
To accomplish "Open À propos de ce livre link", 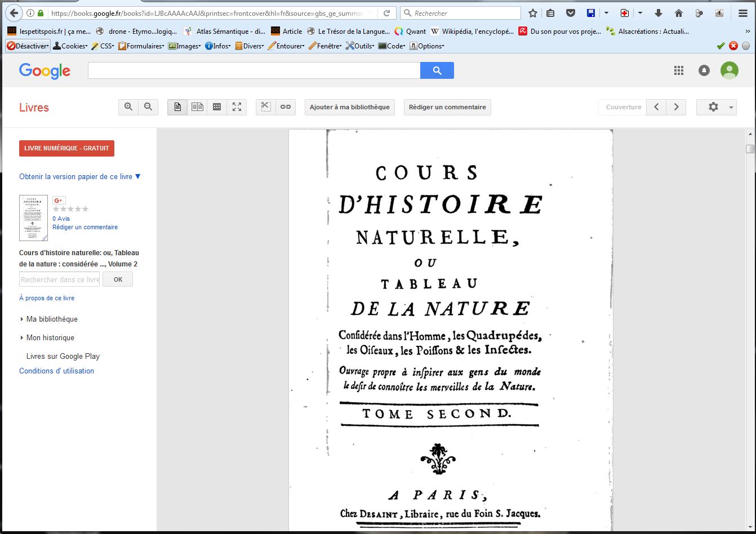I will 47,298.
